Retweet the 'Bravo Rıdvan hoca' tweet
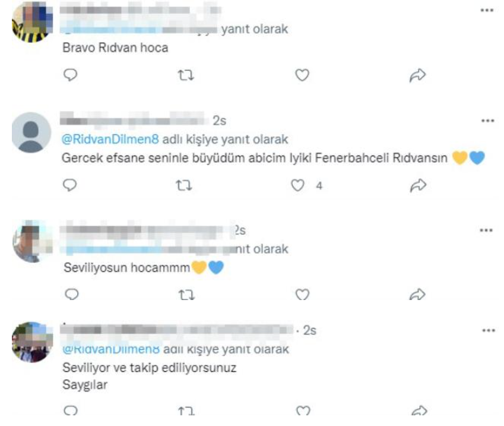This screenshot has width=504, height=426. [186, 75]
